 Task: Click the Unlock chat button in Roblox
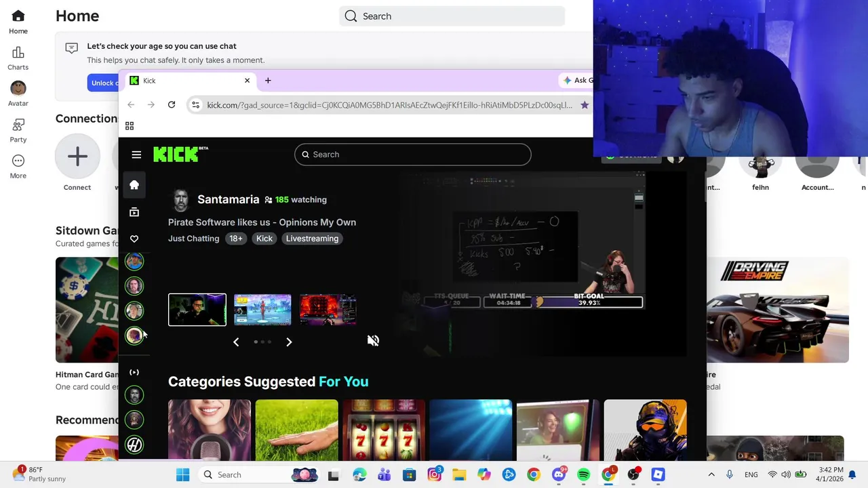point(103,83)
